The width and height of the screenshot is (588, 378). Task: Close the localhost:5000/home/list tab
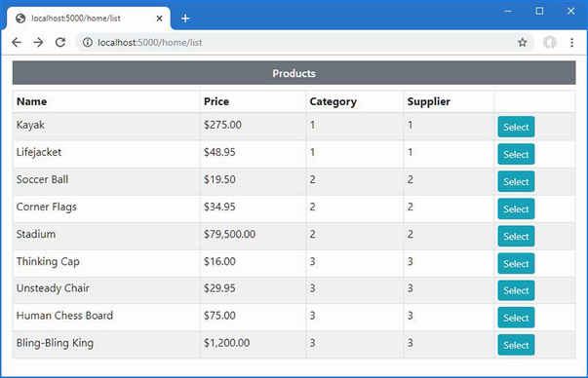[x=159, y=19]
